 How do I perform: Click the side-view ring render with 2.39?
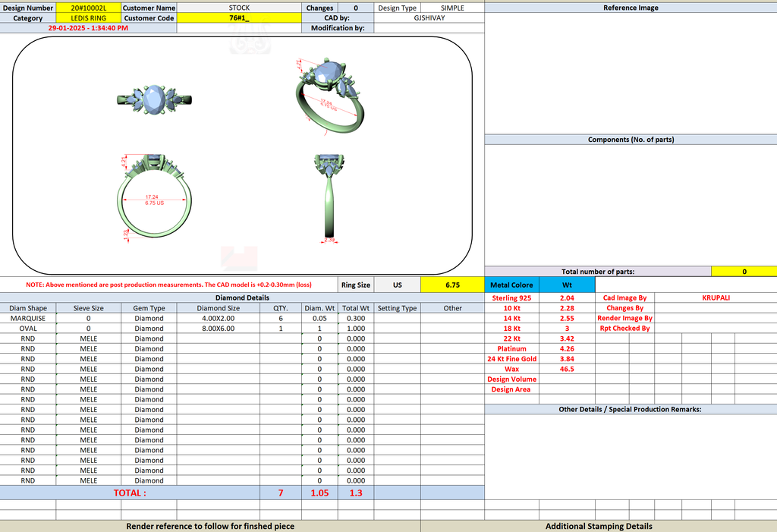[331, 198]
